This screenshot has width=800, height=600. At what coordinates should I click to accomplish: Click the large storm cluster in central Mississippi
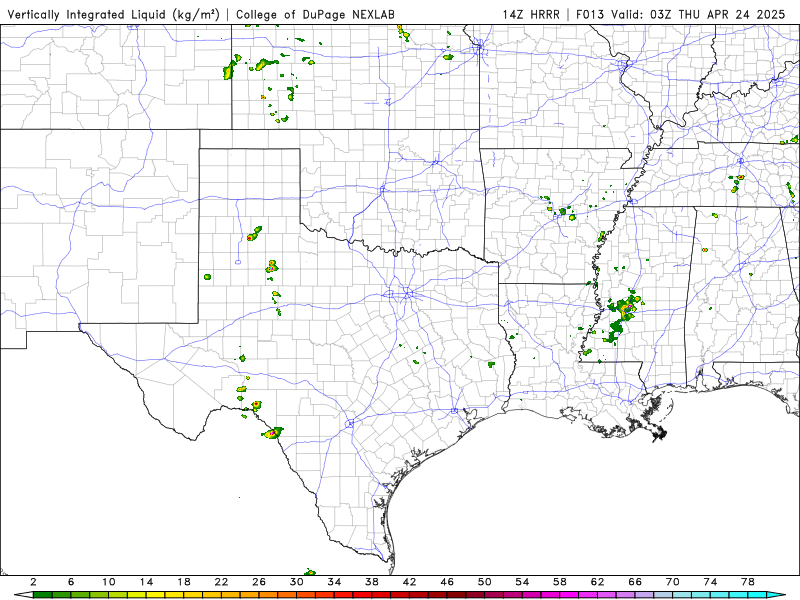click(621, 317)
